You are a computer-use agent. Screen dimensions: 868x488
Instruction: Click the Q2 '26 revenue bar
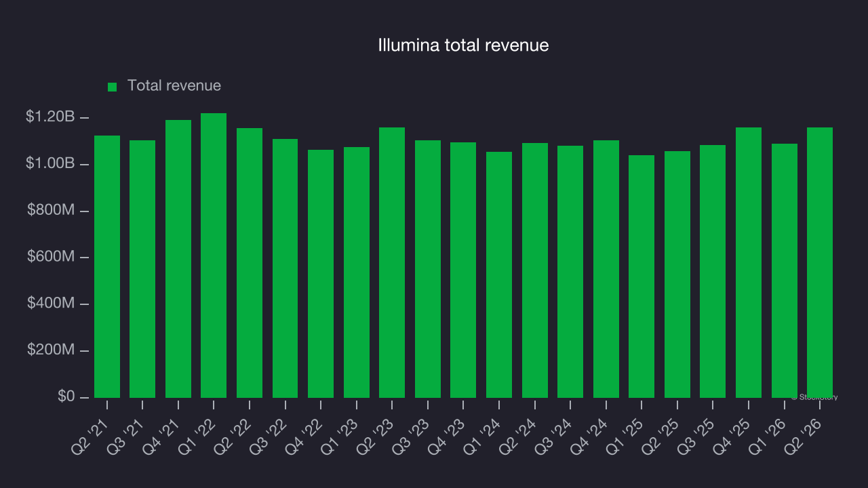[x=820, y=262]
